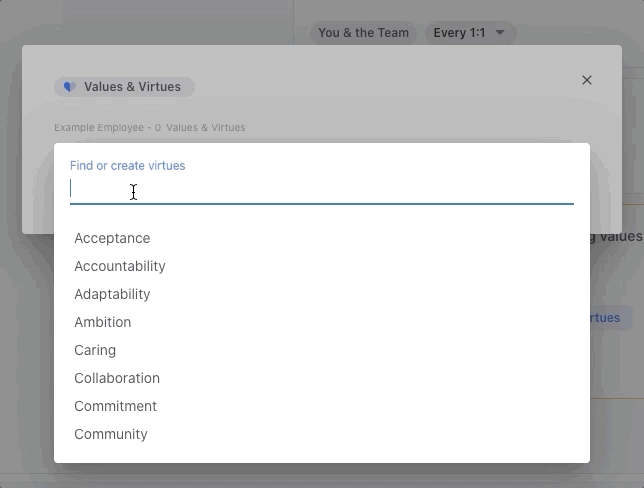Click the Example Employee Values & Virtues subtitle
This screenshot has width=644, height=488.
(150, 128)
